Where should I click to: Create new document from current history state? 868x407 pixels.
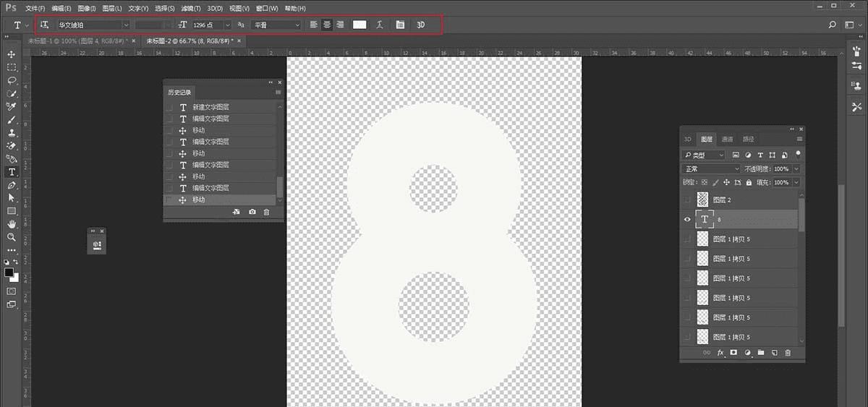(x=237, y=212)
